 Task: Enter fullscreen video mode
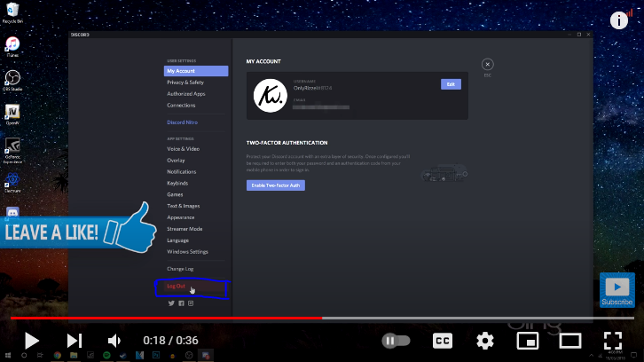(613, 341)
